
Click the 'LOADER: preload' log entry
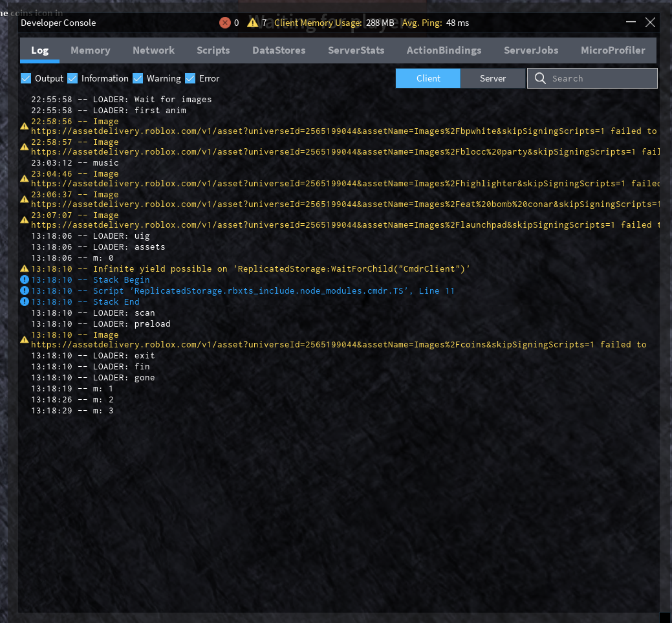coord(101,323)
